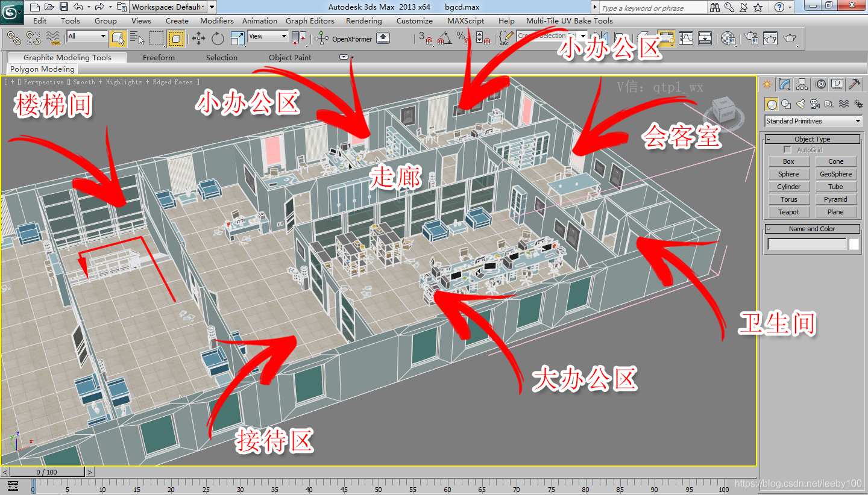Select the Select and Link chain tool
The height and width of the screenshot is (495, 868).
pos(14,39)
